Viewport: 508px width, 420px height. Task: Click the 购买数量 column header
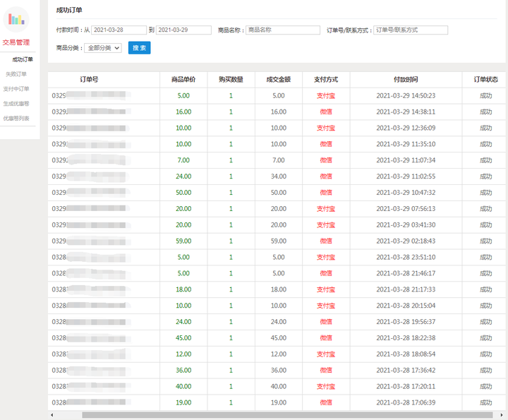point(231,79)
